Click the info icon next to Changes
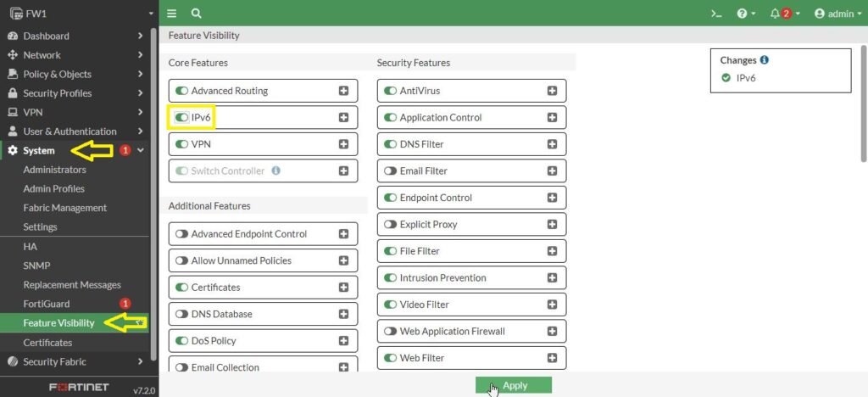 pyautogui.click(x=765, y=60)
